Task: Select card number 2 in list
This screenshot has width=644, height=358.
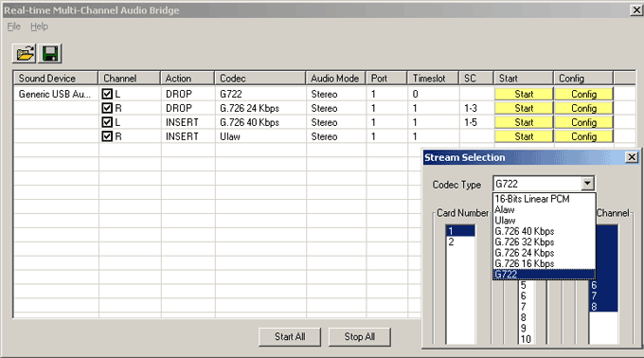Action: 460,242
